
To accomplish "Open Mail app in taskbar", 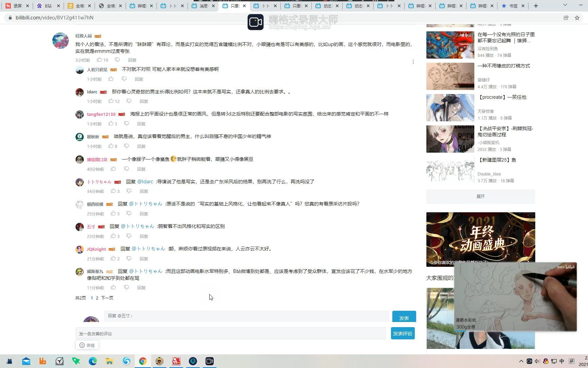I will [x=26, y=361].
